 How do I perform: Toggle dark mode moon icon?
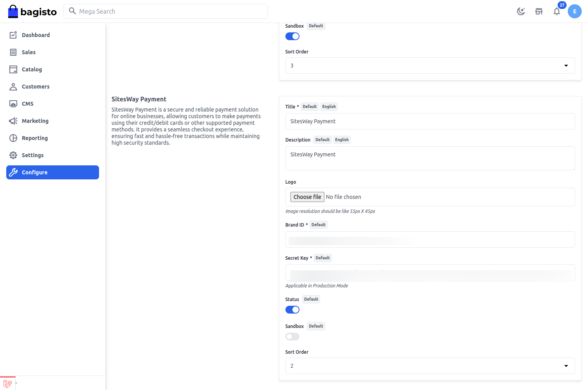click(521, 11)
